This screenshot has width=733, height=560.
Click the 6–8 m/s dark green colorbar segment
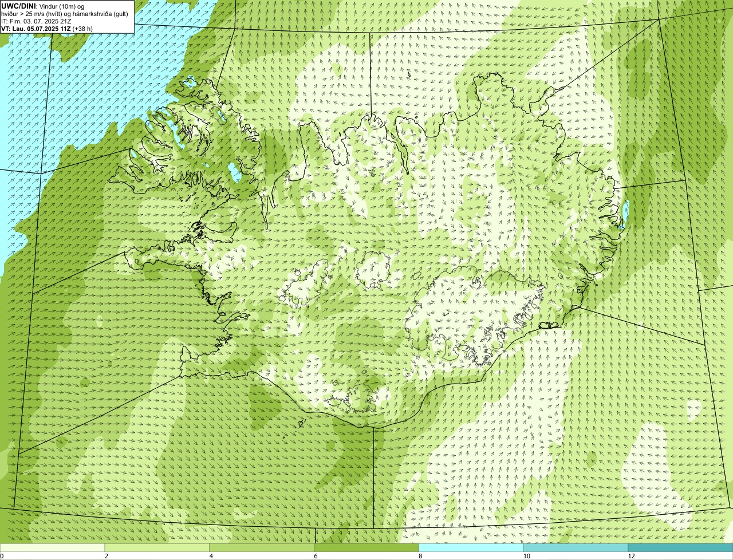click(x=366, y=547)
